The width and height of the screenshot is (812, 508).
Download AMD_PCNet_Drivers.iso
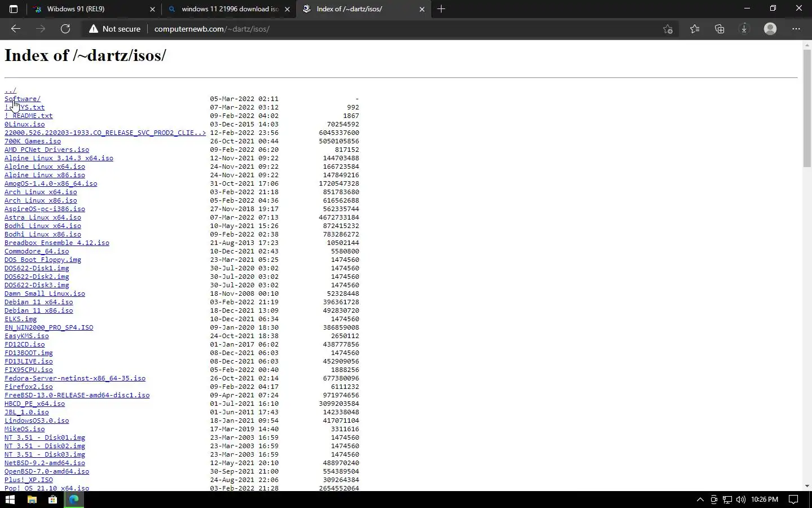point(47,150)
